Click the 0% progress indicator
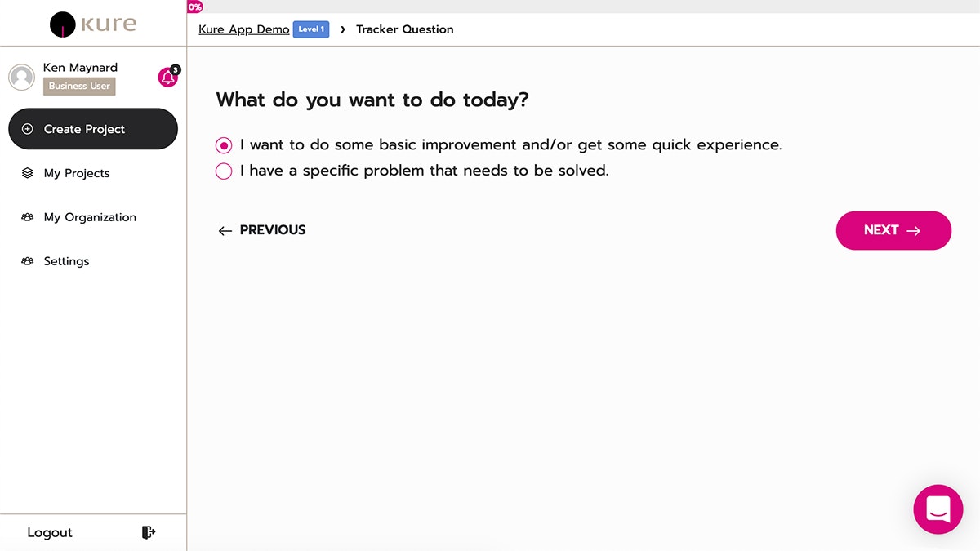 [194, 7]
